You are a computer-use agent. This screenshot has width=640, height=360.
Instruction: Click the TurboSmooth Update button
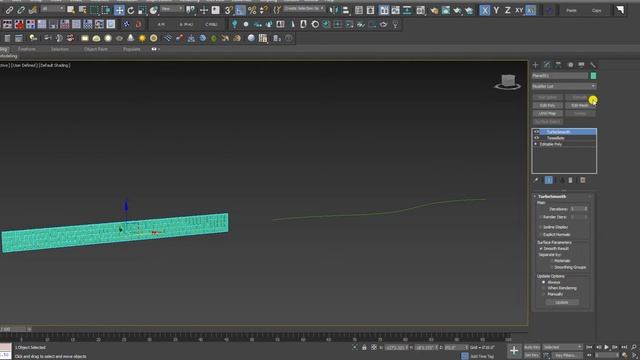point(562,302)
